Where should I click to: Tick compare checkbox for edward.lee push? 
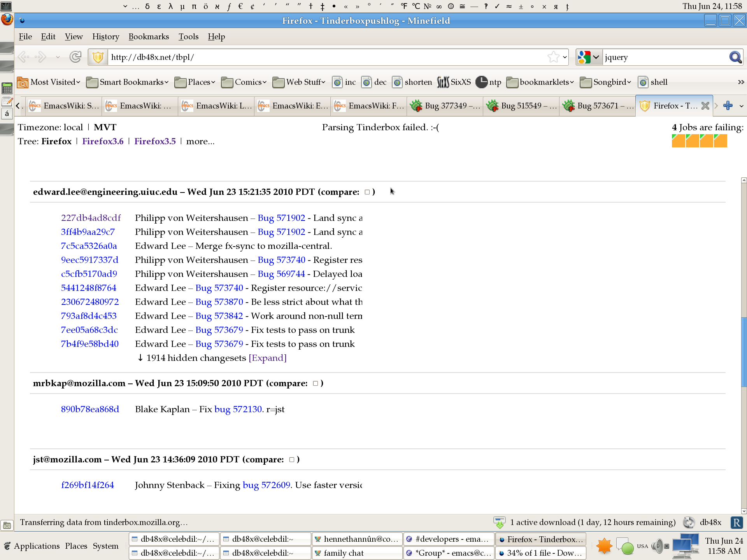[367, 192]
